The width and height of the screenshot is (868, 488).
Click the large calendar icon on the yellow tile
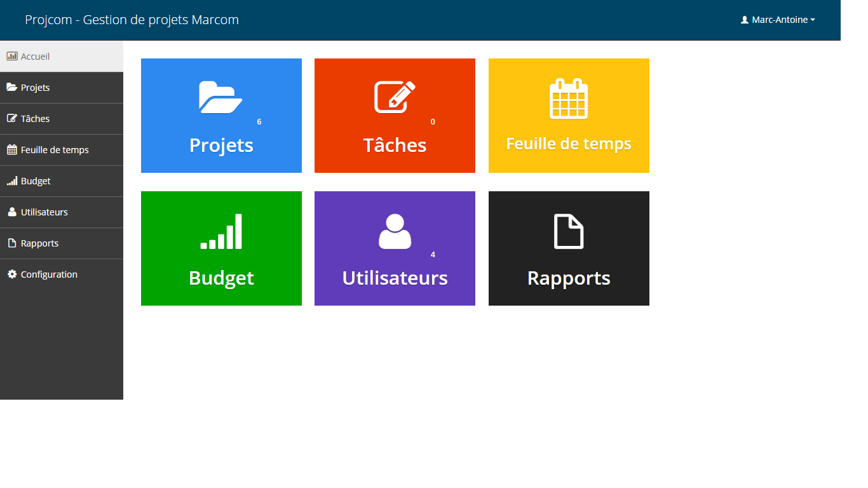point(569,98)
